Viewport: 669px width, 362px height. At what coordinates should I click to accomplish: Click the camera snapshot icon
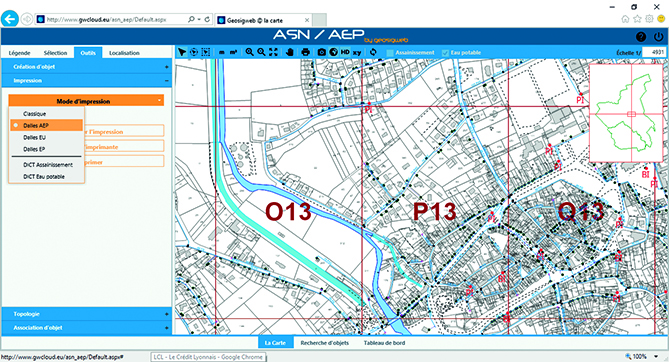tap(322, 52)
